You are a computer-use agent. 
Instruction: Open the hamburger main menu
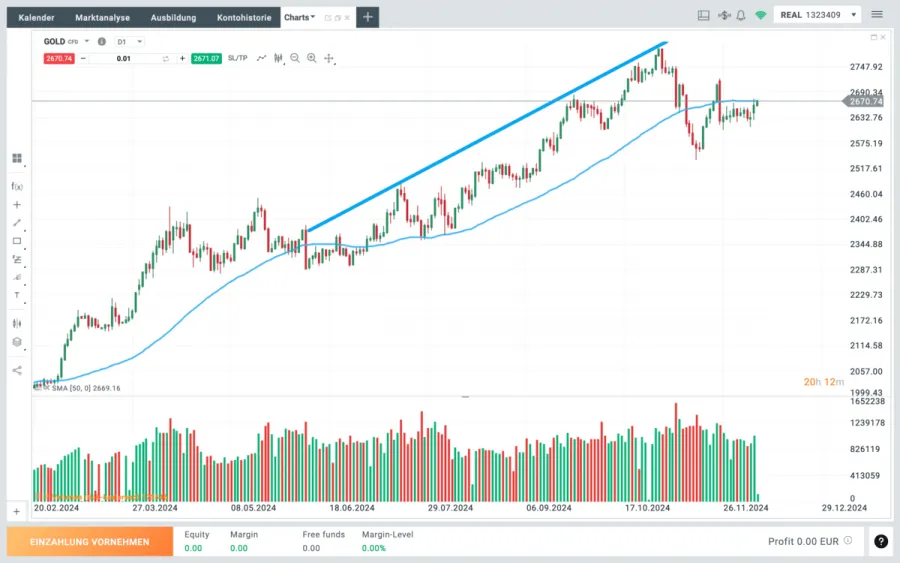tap(877, 16)
